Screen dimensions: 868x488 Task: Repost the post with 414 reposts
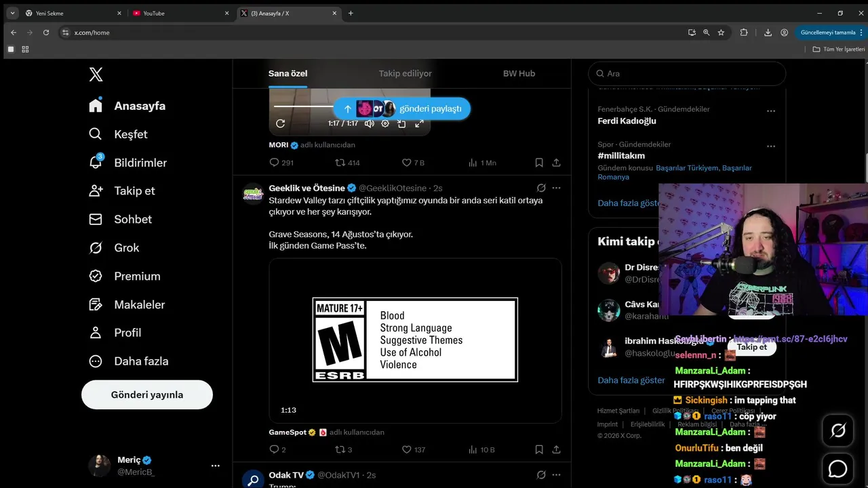(x=348, y=163)
